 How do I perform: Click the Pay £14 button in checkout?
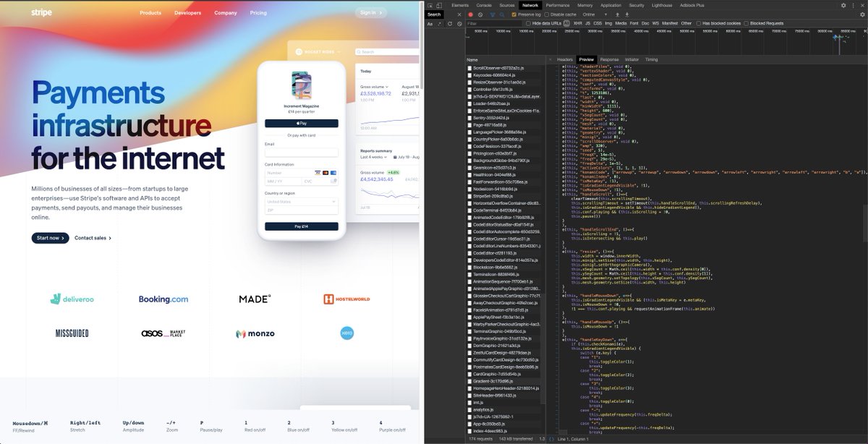[301, 226]
